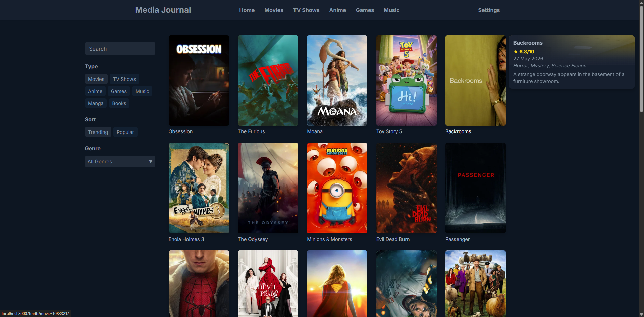Toggle the Anime type filter
Viewport: 644px width, 317px height.
pyautogui.click(x=95, y=91)
